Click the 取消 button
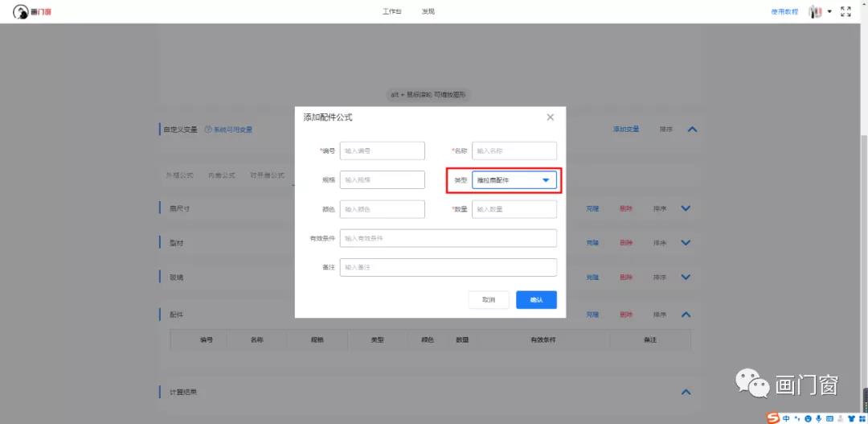The height and width of the screenshot is (424, 868). 489,299
